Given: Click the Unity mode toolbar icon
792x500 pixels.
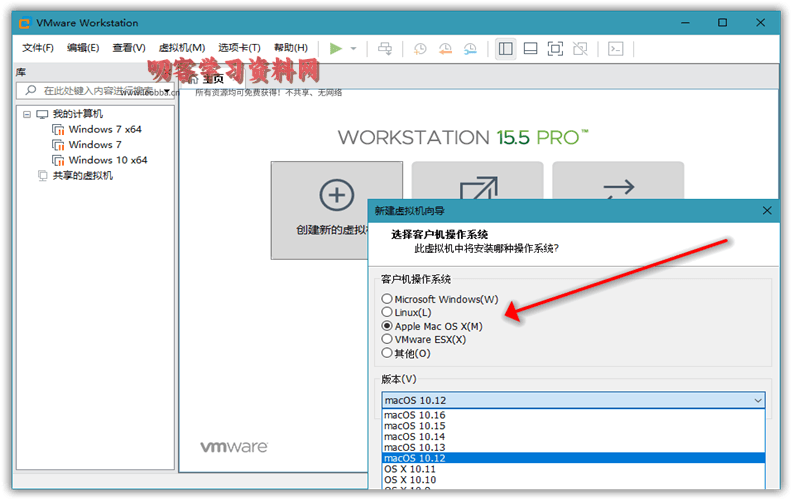Looking at the screenshot, I should pos(580,48).
